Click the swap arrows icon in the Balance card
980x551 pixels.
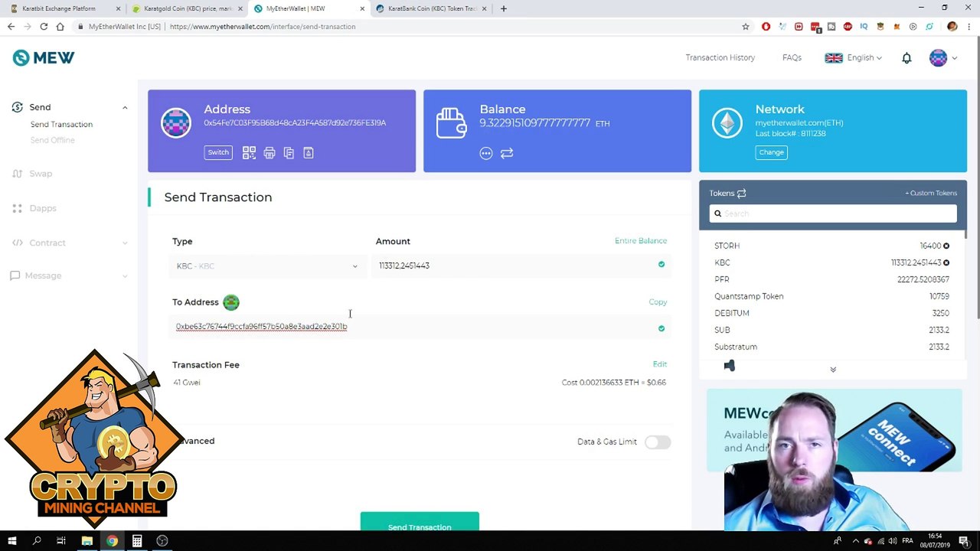pyautogui.click(x=507, y=153)
